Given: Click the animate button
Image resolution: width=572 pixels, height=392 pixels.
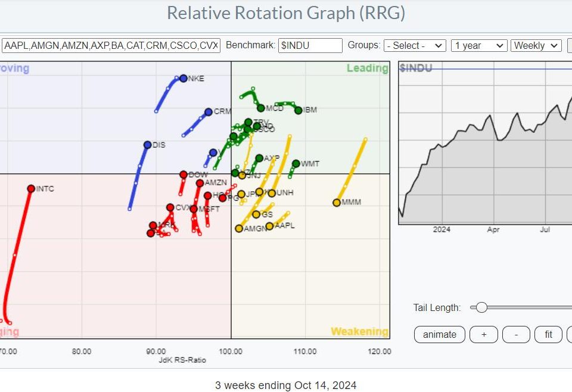Looking at the screenshot, I should point(440,335).
